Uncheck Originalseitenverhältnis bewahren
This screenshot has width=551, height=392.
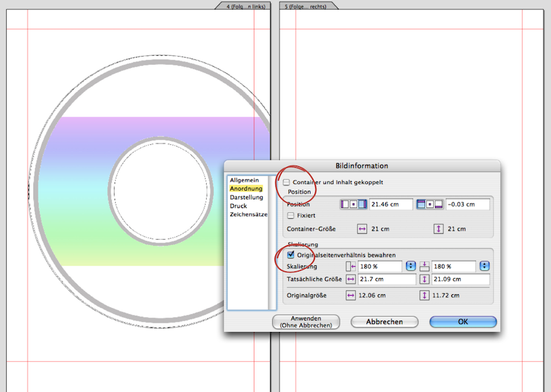tap(290, 255)
